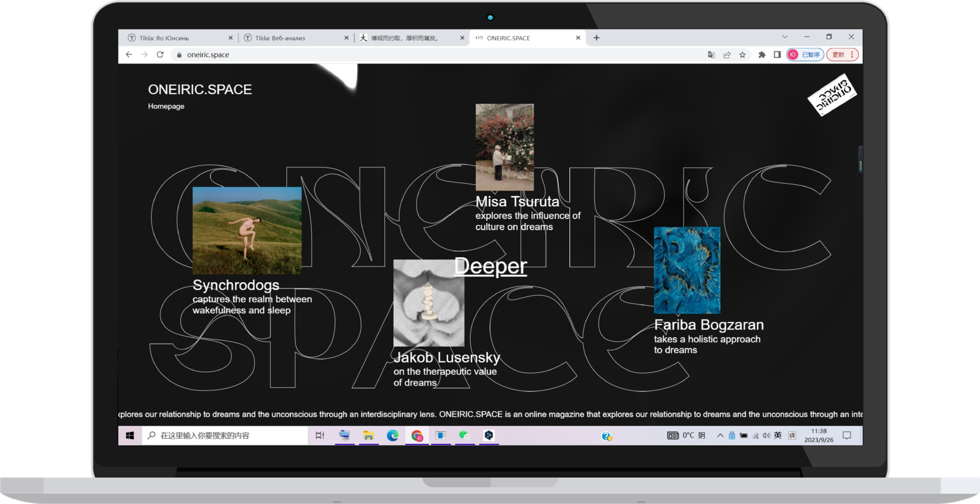Open the Extensions puzzle icon
The height and width of the screenshot is (504, 980).
(761, 55)
